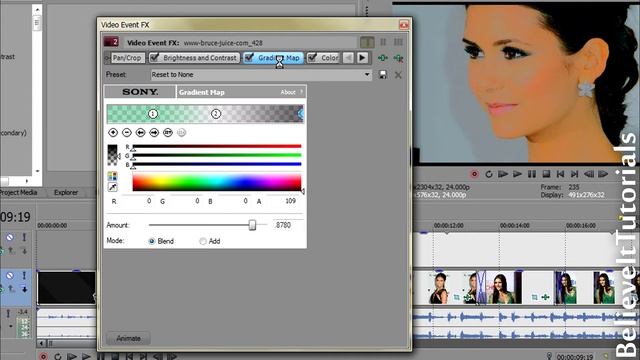Image resolution: width=640 pixels, height=360 pixels.
Task: Click Record in the bottom timeline transport
Action: pyautogui.click(x=43, y=356)
